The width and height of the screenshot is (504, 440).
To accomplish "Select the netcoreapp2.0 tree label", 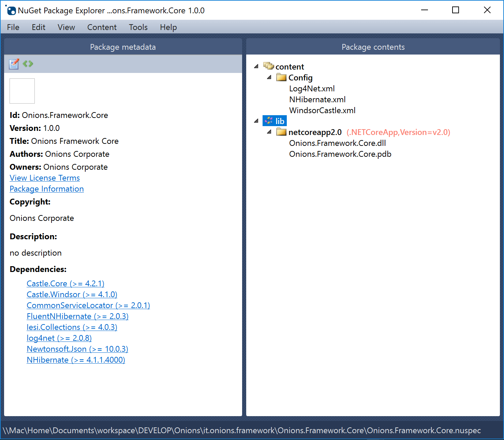I will point(315,132).
